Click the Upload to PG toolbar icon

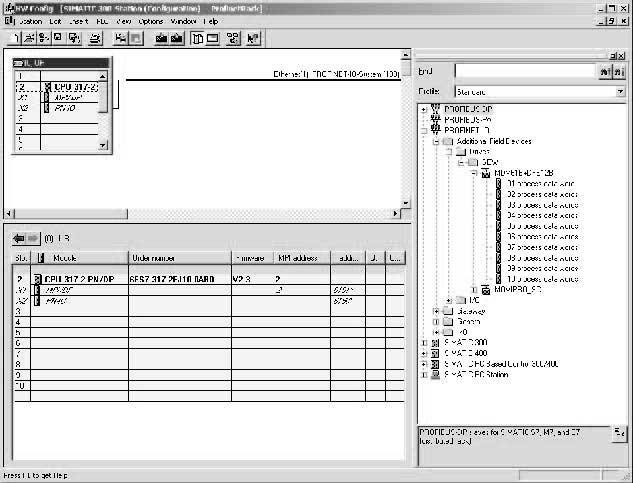177,38
